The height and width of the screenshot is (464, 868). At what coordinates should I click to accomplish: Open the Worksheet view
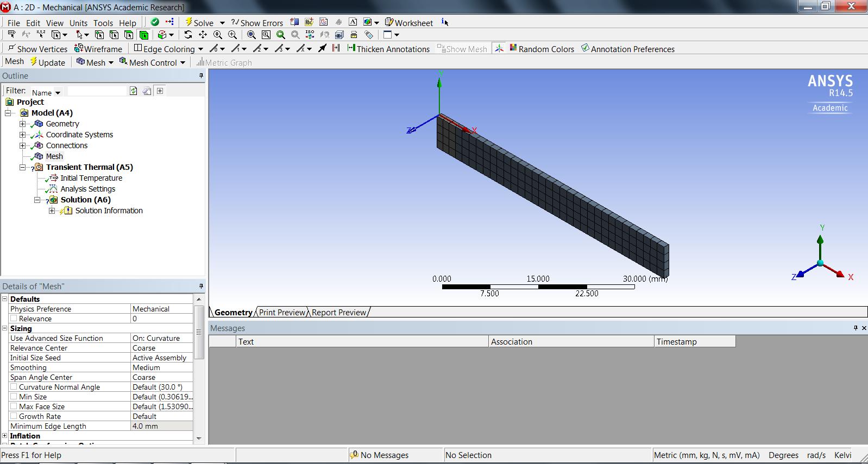409,22
